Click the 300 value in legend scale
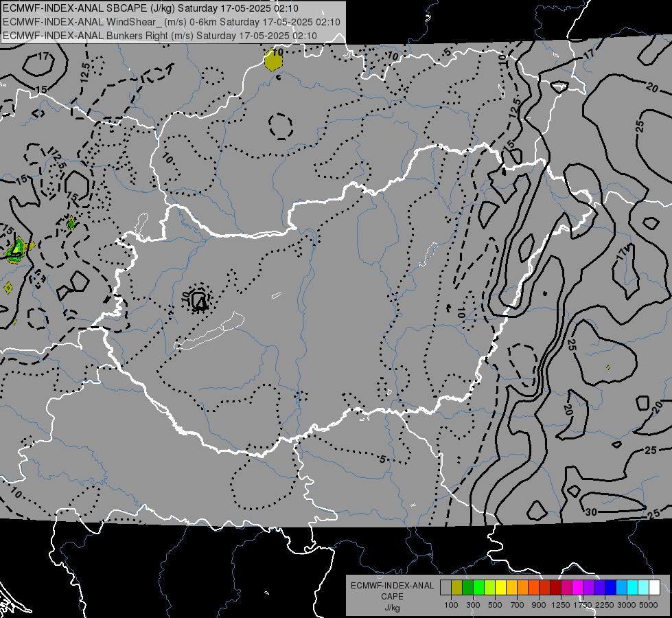The width and height of the screenshot is (672, 618). pos(473,605)
